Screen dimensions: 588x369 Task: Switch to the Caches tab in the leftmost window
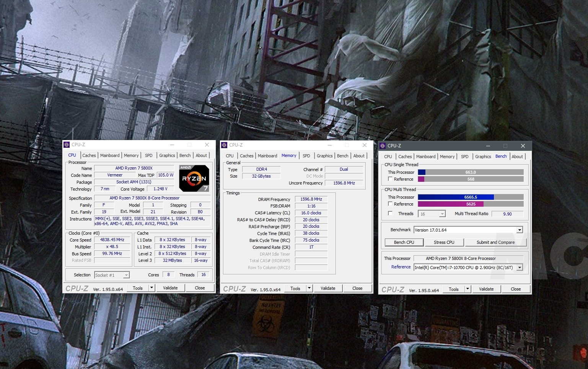[x=89, y=155]
